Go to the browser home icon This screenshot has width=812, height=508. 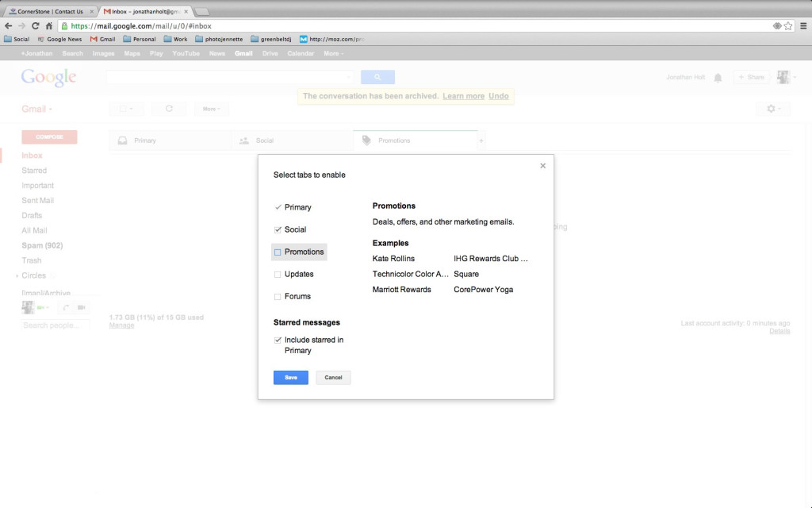(x=48, y=26)
